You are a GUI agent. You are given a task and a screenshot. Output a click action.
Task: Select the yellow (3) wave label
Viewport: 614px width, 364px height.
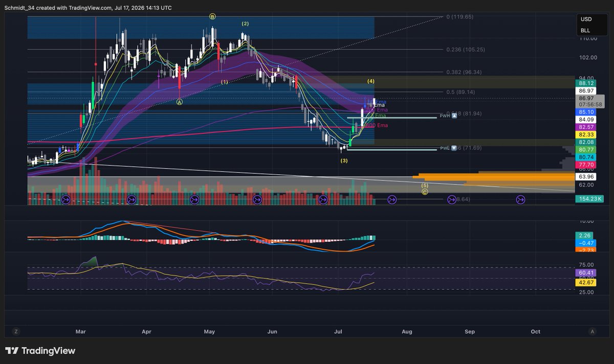(x=344, y=161)
